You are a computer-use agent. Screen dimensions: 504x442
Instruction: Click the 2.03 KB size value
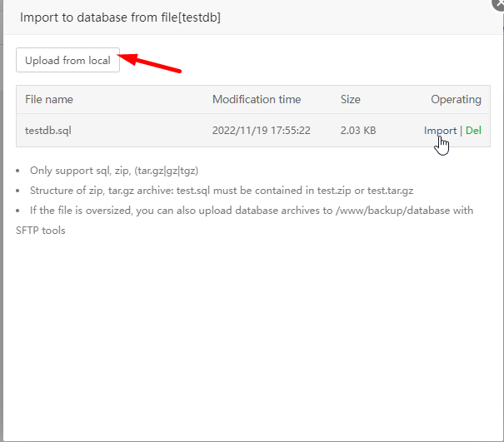pyautogui.click(x=358, y=131)
